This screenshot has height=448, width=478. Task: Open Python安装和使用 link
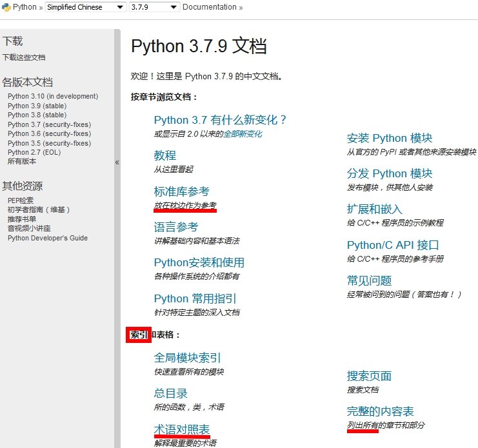199,262
